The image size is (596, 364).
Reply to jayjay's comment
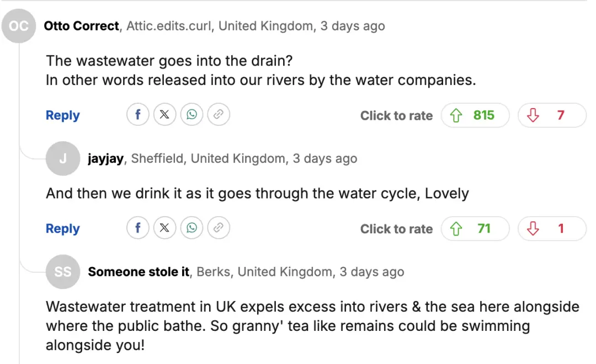[62, 228]
